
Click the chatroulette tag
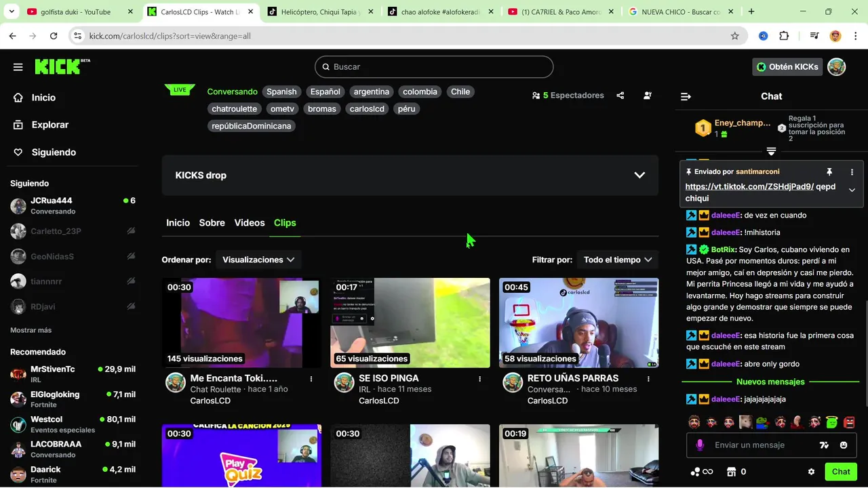pos(234,108)
